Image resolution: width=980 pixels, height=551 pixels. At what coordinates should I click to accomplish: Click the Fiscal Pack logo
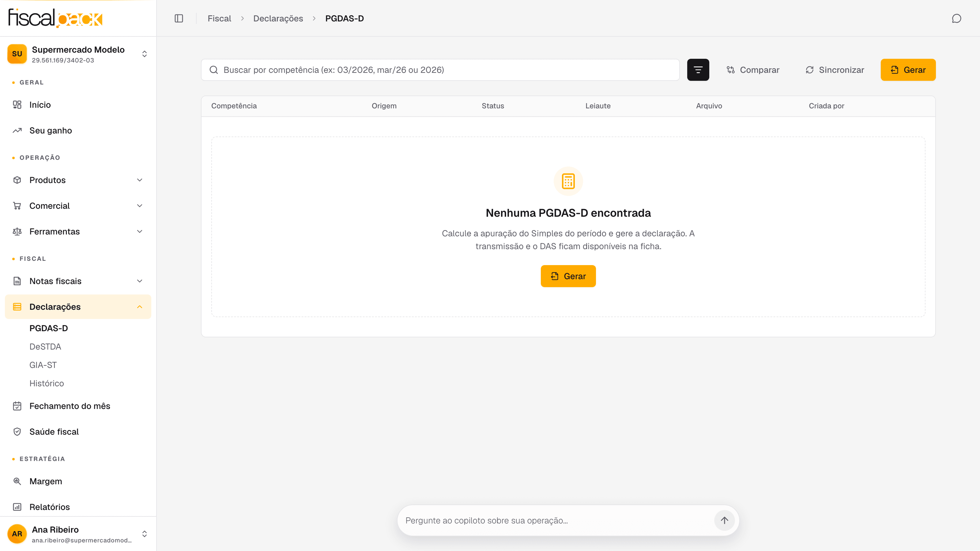click(x=55, y=18)
